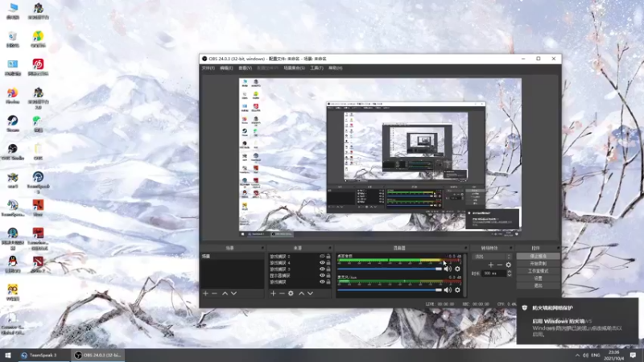Pop out the Controls dock panel

tap(558, 248)
